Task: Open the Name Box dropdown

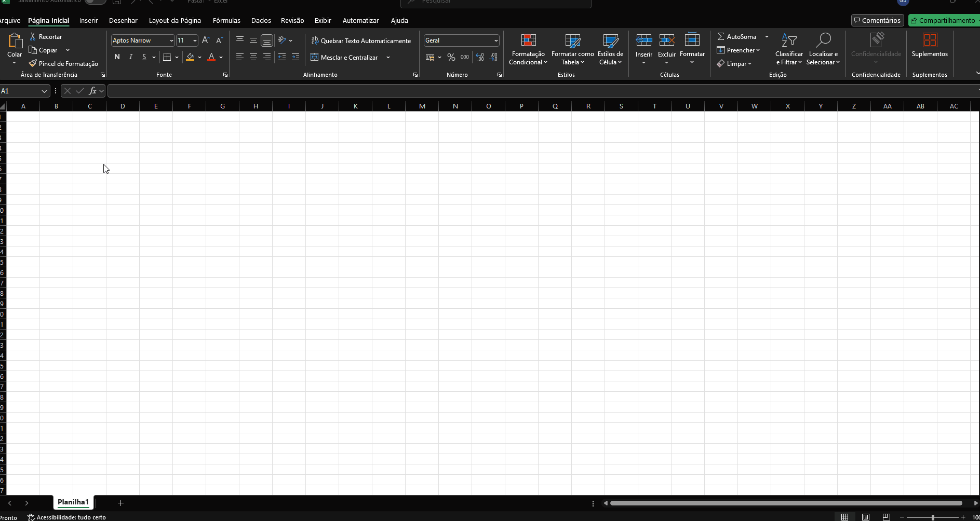Action: click(44, 91)
